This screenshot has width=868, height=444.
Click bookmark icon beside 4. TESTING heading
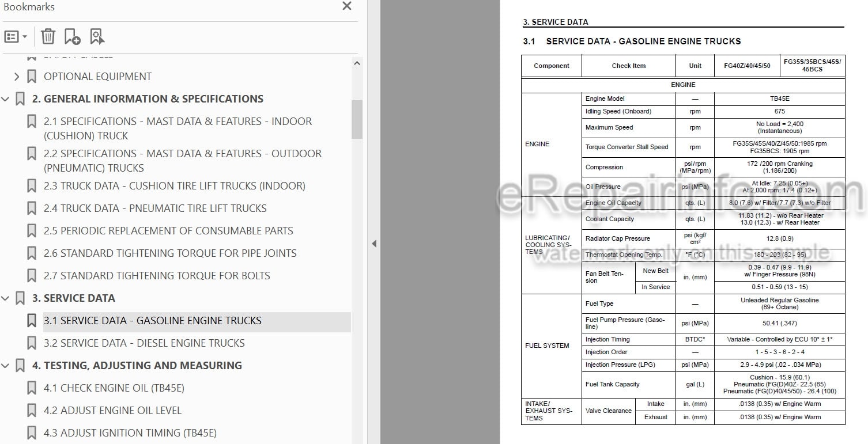click(x=20, y=366)
